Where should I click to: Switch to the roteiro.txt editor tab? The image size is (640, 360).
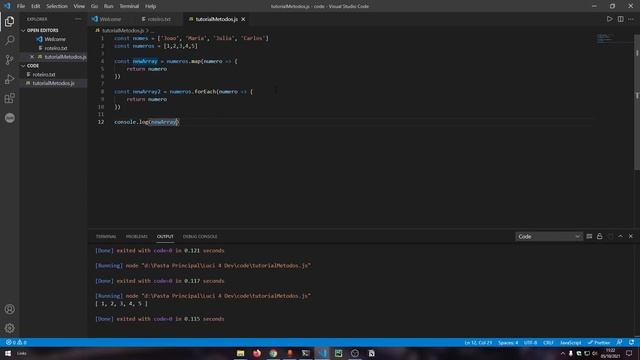[159, 19]
